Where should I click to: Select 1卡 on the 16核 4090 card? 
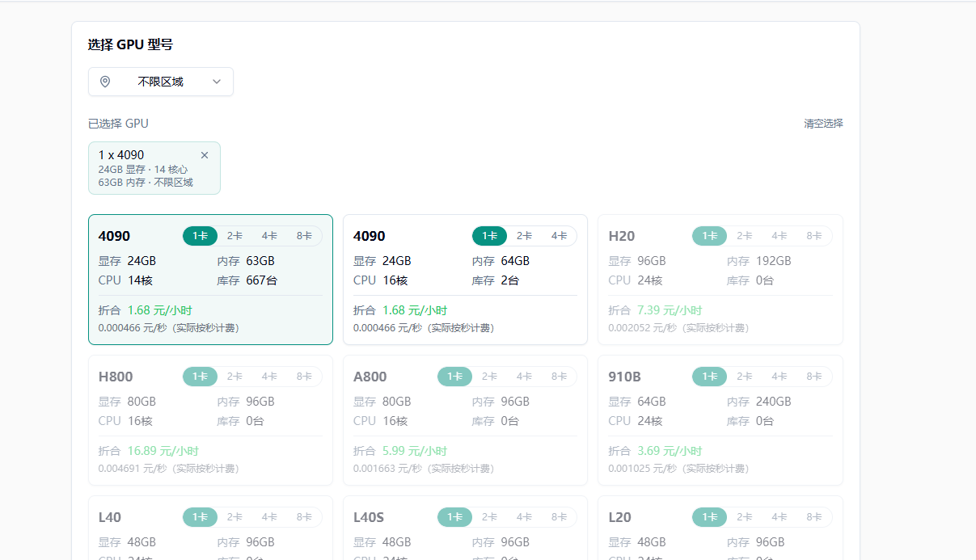pyautogui.click(x=489, y=236)
